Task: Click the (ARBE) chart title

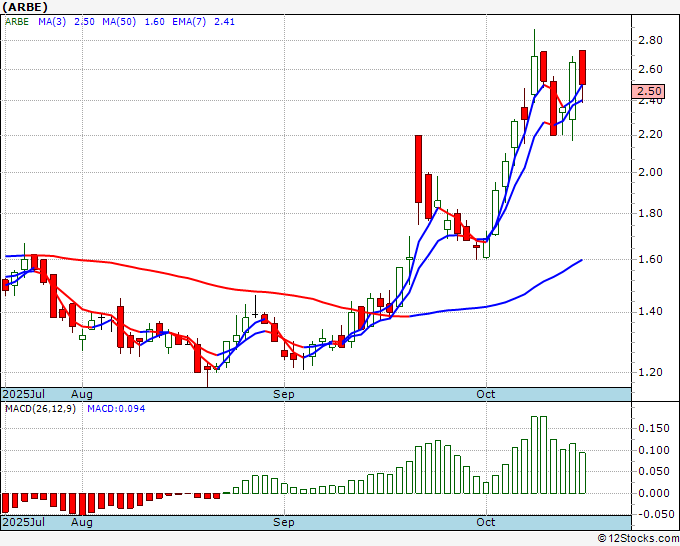Action: point(25,7)
